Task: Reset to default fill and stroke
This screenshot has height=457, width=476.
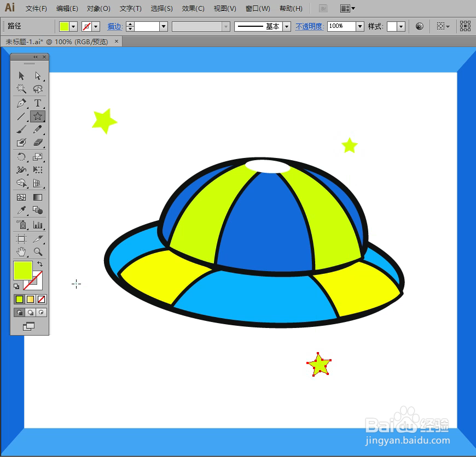Action: (16, 286)
